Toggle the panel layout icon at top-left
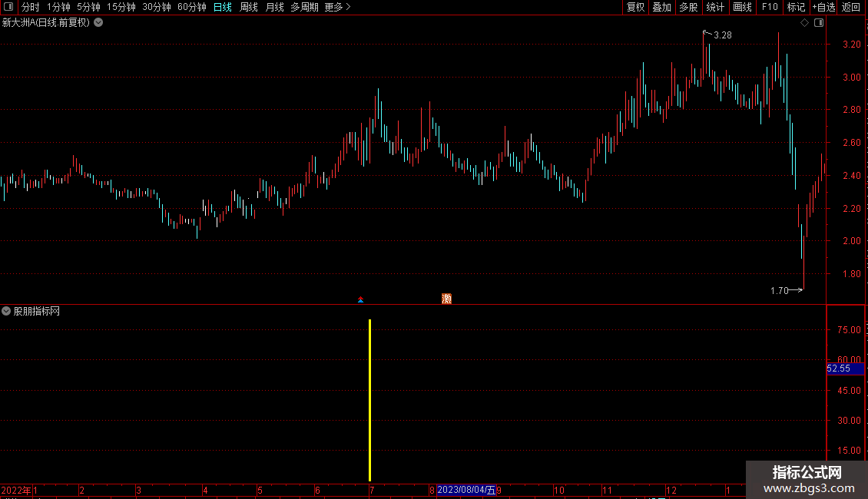 [x=8, y=7]
